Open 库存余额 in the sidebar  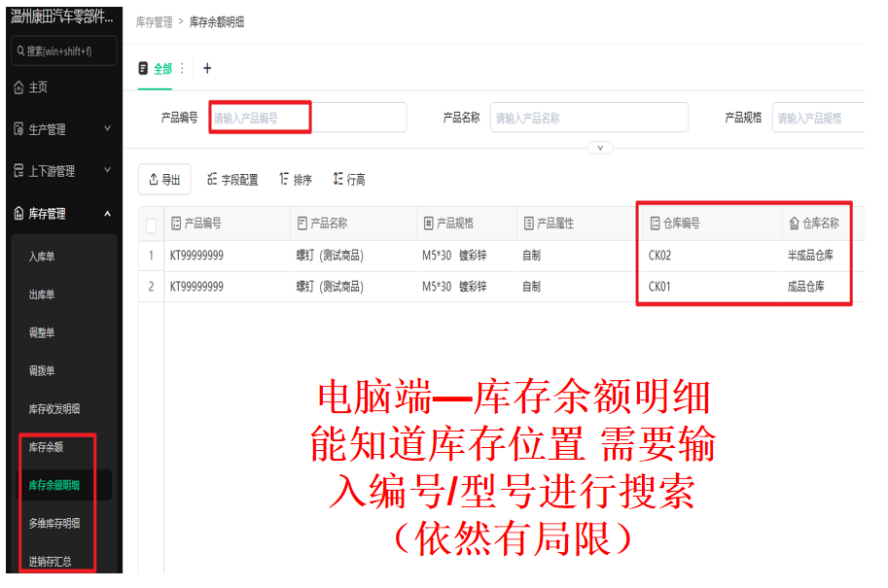click(48, 447)
